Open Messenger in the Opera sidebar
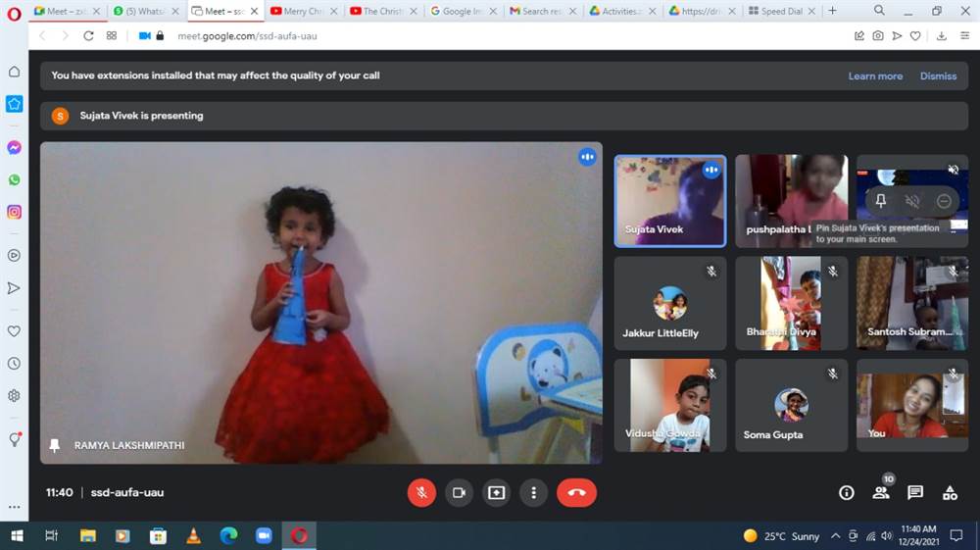This screenshot has height=550, width=980. tap(14, 147)
